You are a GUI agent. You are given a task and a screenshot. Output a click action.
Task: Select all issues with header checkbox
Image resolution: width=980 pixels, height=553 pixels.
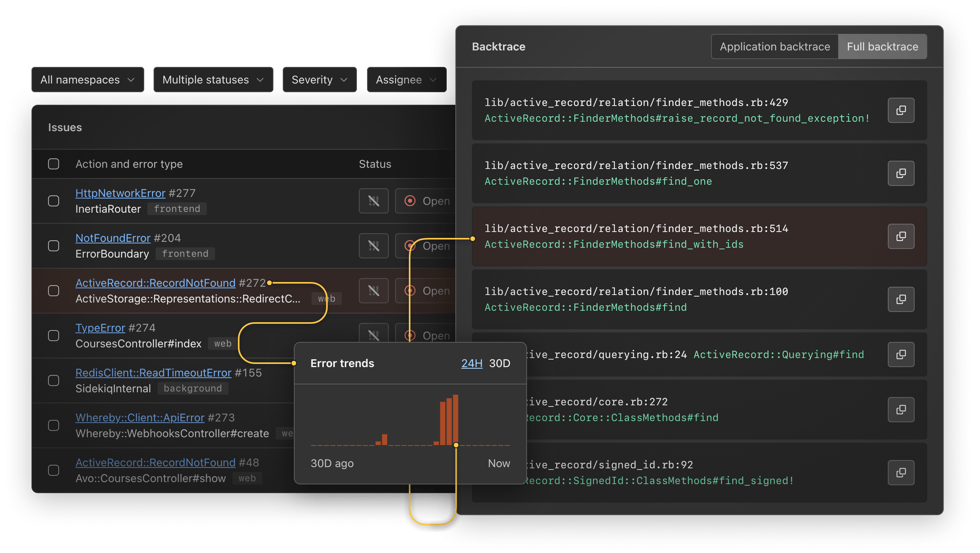click(x=54, y=164)
